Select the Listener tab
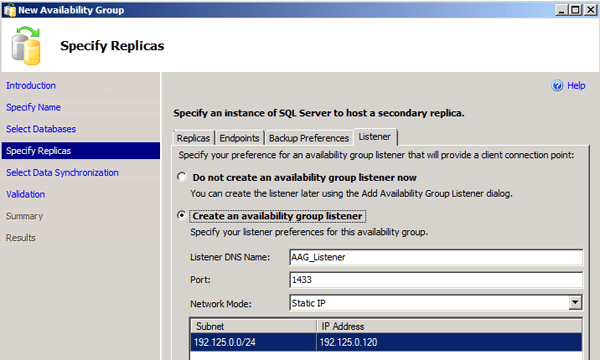Viewport: 600px width, 360px height. pos(375,137)
